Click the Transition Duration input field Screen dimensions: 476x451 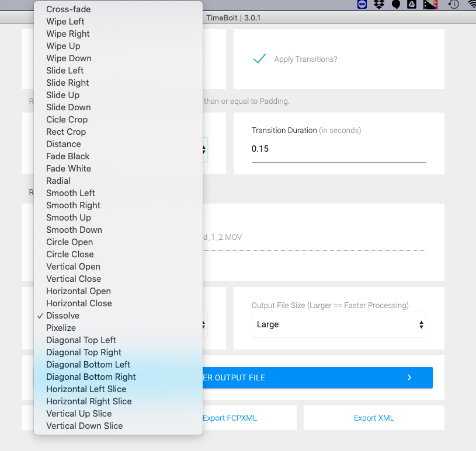339,149
